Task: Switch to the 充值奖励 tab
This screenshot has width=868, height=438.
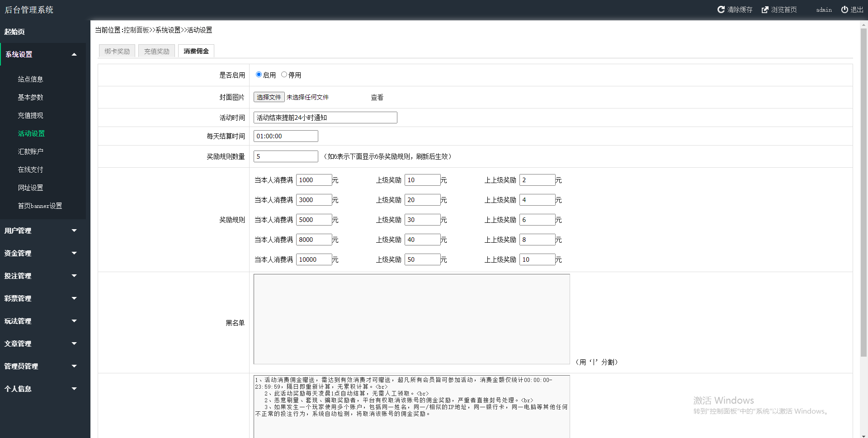Action: (156, 51)
